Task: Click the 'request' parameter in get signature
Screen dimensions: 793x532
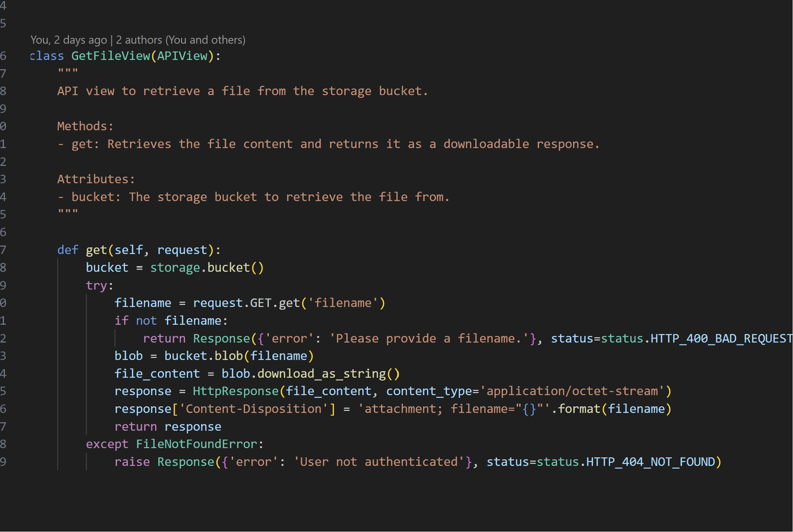Action: 182,250
